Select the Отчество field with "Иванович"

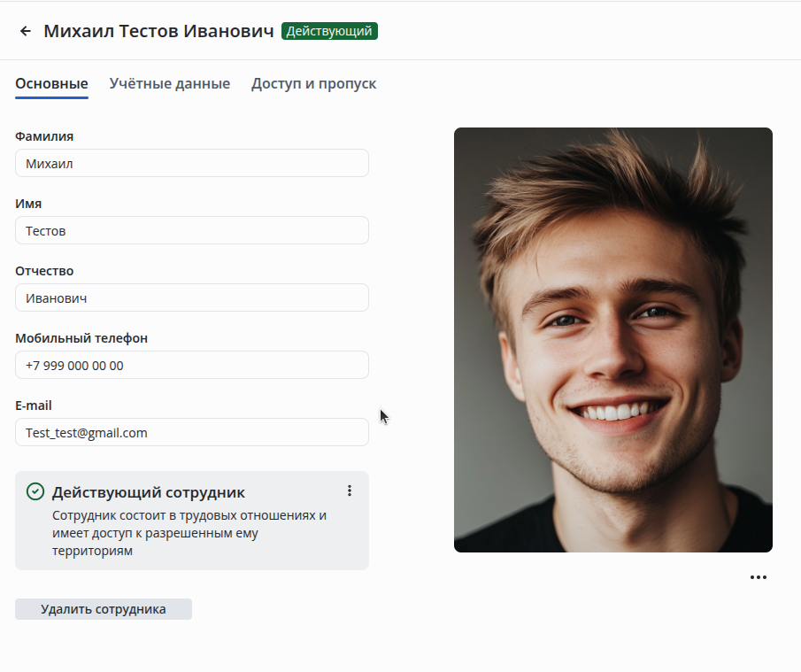tap(191, 298)
